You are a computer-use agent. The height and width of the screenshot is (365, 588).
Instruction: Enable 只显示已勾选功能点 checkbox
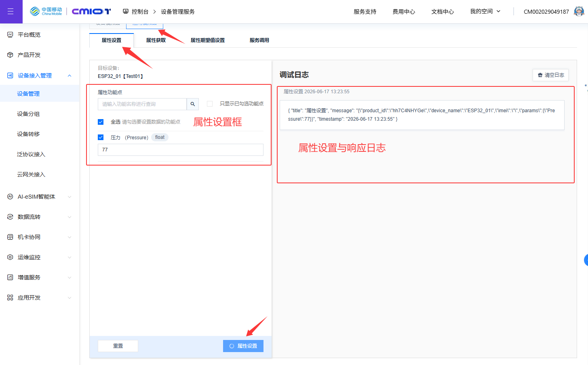coord(210,104)
